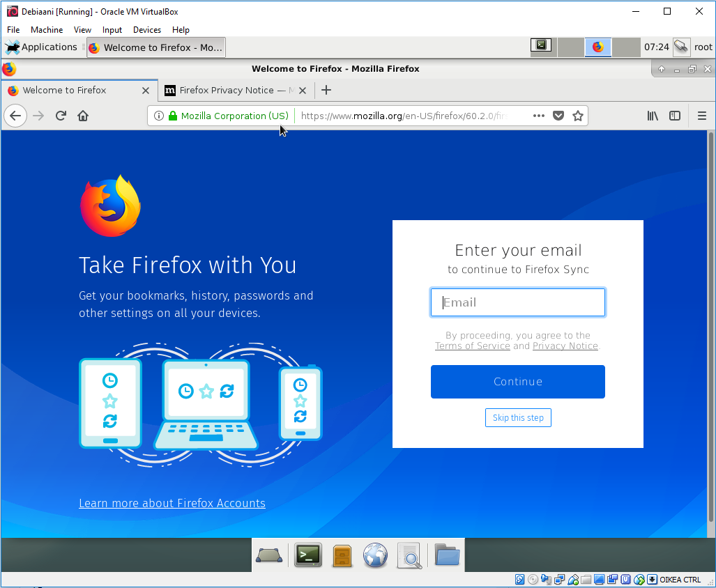Click the panel clock showing 07:24
Viewport: 716px width, 588px height.
[x=656, y=47]
